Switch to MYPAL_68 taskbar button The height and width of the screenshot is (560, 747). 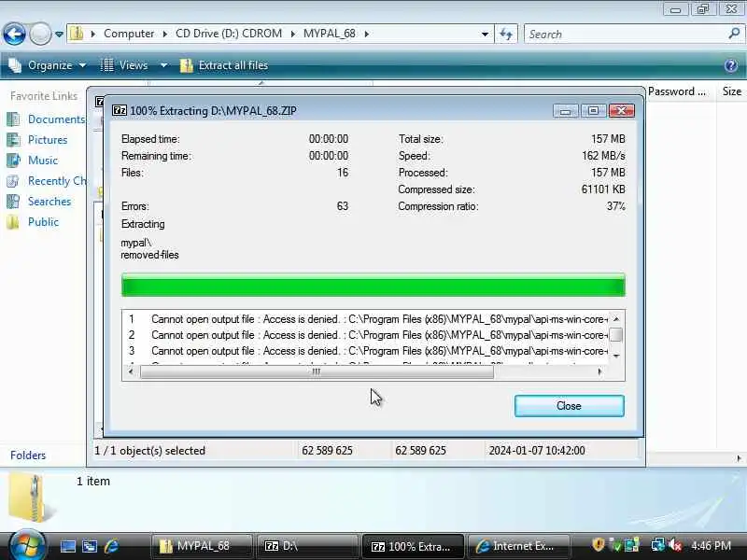pyautogui.click(x=201, y=546)
